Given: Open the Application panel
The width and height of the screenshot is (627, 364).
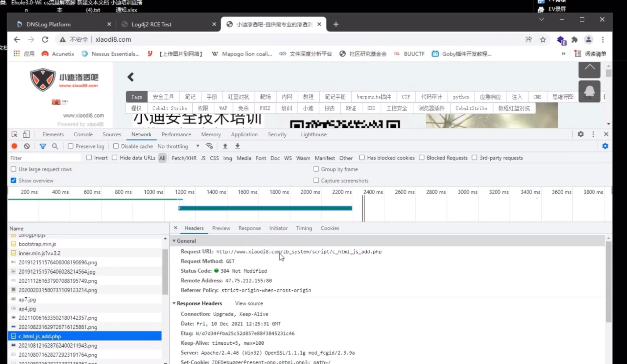Looking at the screenshot, I should [244, 134].
